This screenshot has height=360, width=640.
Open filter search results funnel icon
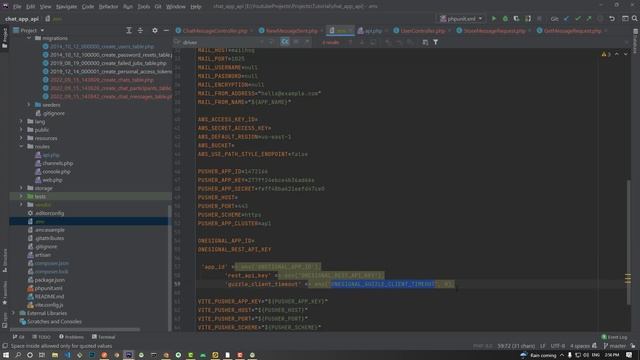click(x=436, y=42)
